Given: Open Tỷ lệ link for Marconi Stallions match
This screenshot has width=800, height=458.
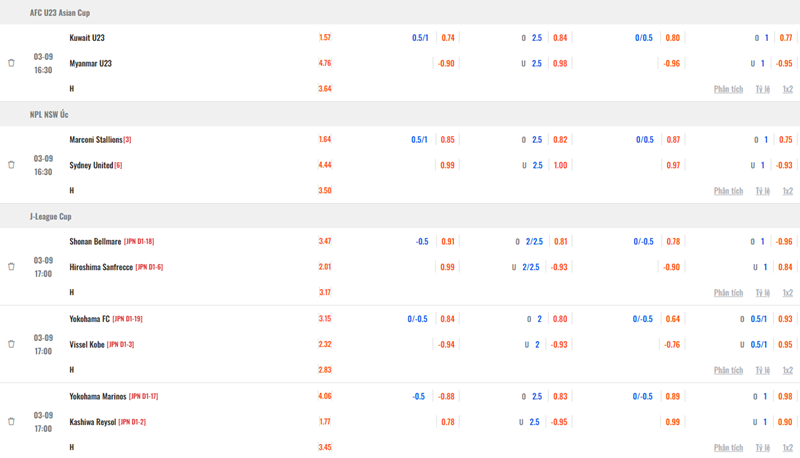Looking at the screenshot, I should pyautogui.click(x=762, y=191).
